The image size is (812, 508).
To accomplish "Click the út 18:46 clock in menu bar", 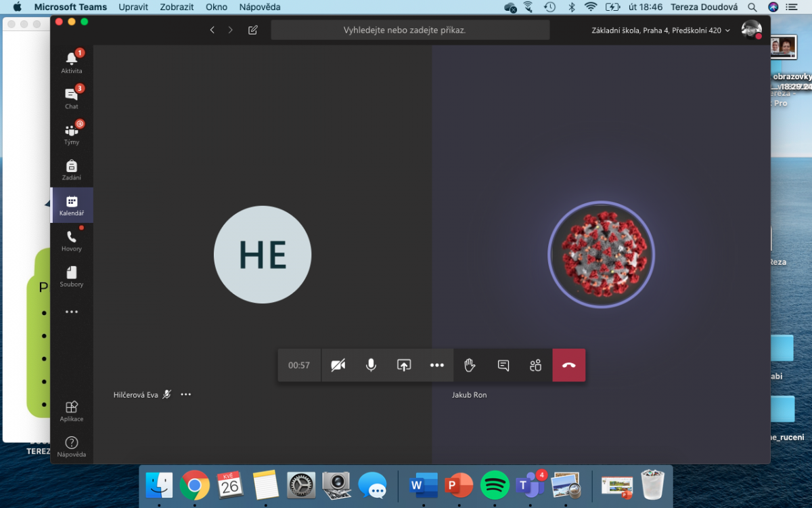I will [x=645, y=7].
